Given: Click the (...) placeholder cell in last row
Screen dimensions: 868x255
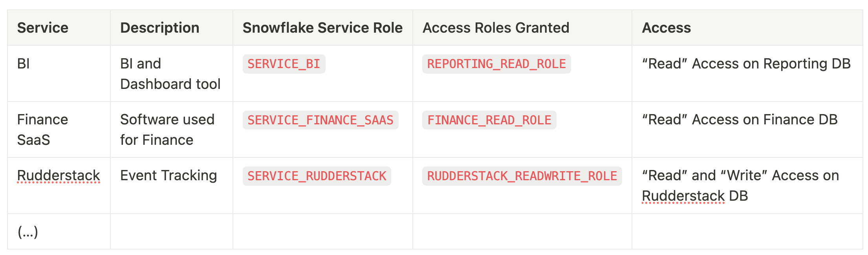Looking at the screenshot, I should point(27,232).
